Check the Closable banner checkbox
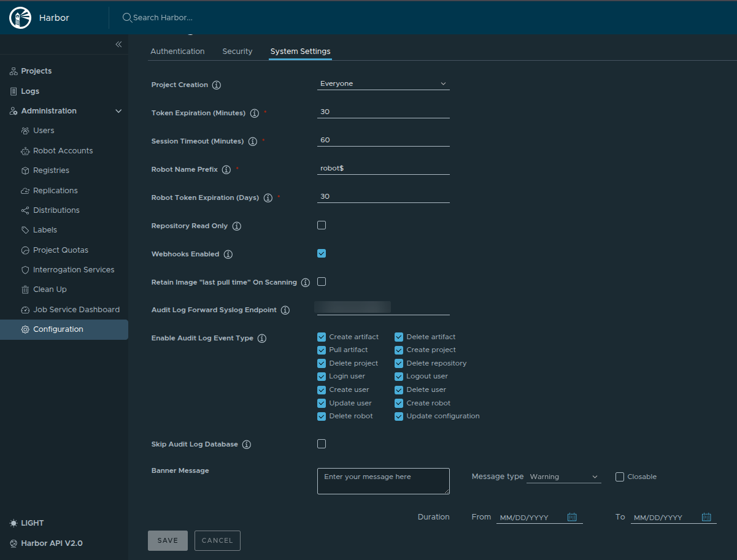 click(x=620, y=477)
